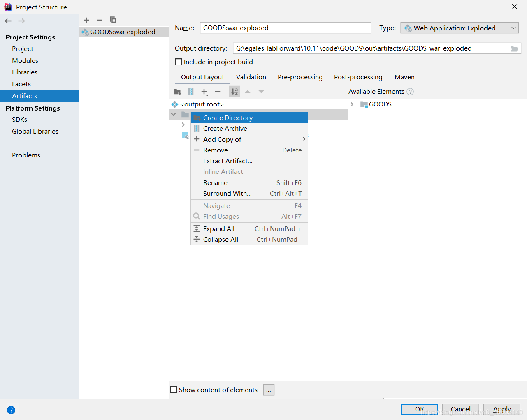527x420 pixels.
Task: Click Create Archive icon in context menu
Action: click(197, 128)
